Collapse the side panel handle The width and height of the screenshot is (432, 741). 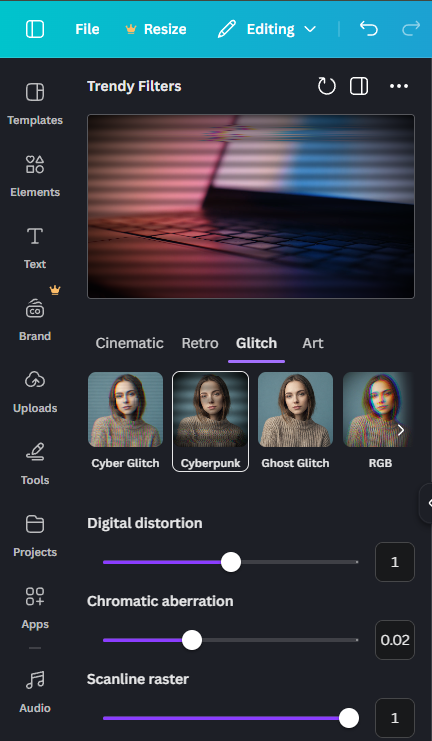coord(427,503)
